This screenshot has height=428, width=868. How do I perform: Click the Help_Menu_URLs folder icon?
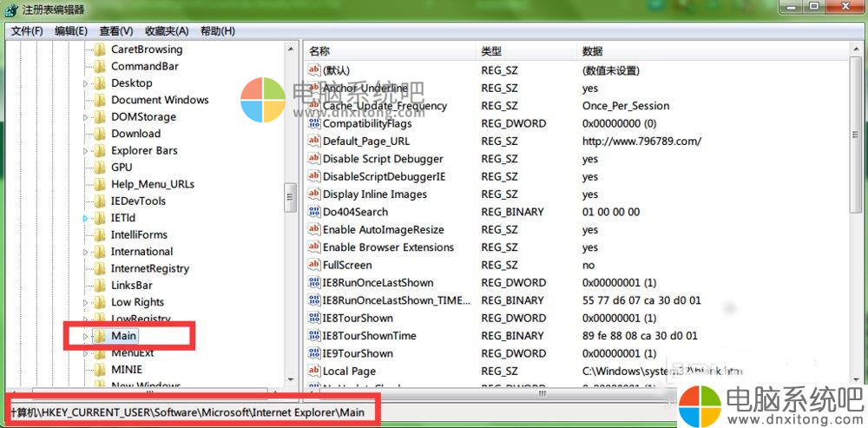tap(100, 184)
